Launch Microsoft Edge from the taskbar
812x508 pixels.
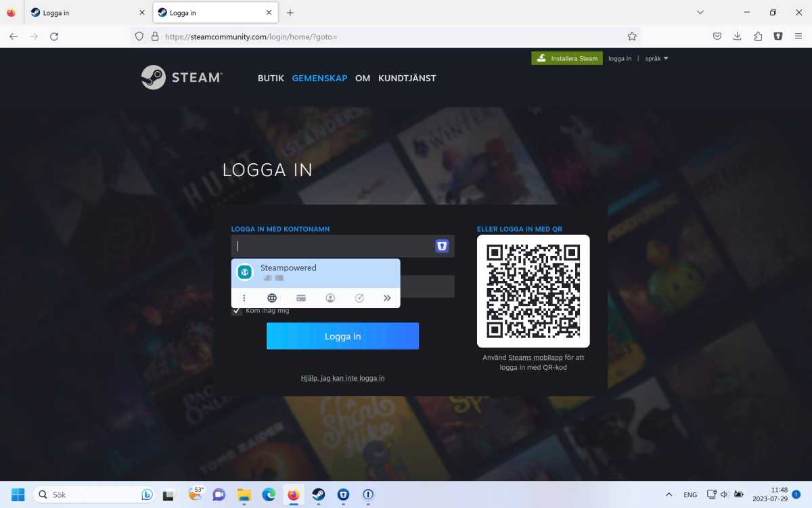pos(269,494)
